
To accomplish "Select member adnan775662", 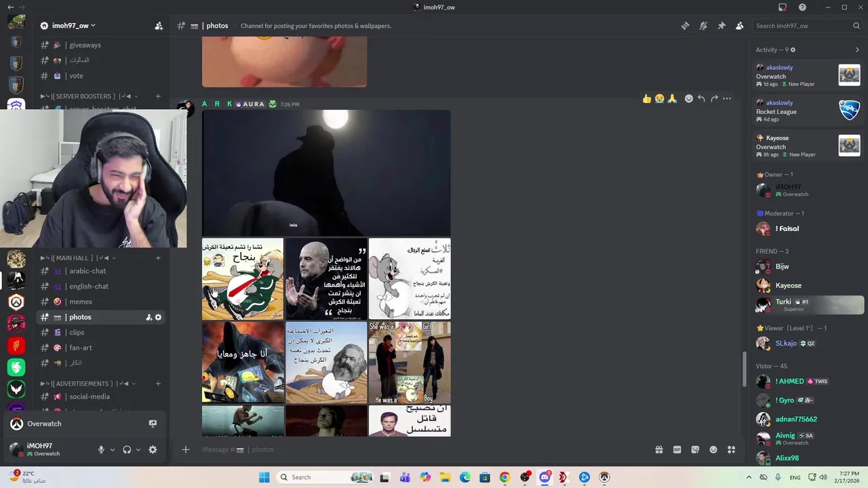I will (808, 419).
